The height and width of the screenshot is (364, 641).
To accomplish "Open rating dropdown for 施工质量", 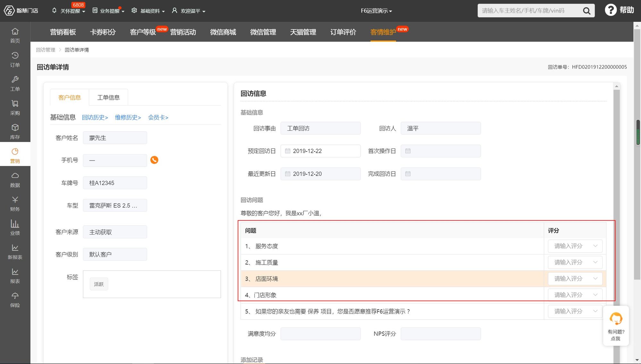I will tap(575, 262).
